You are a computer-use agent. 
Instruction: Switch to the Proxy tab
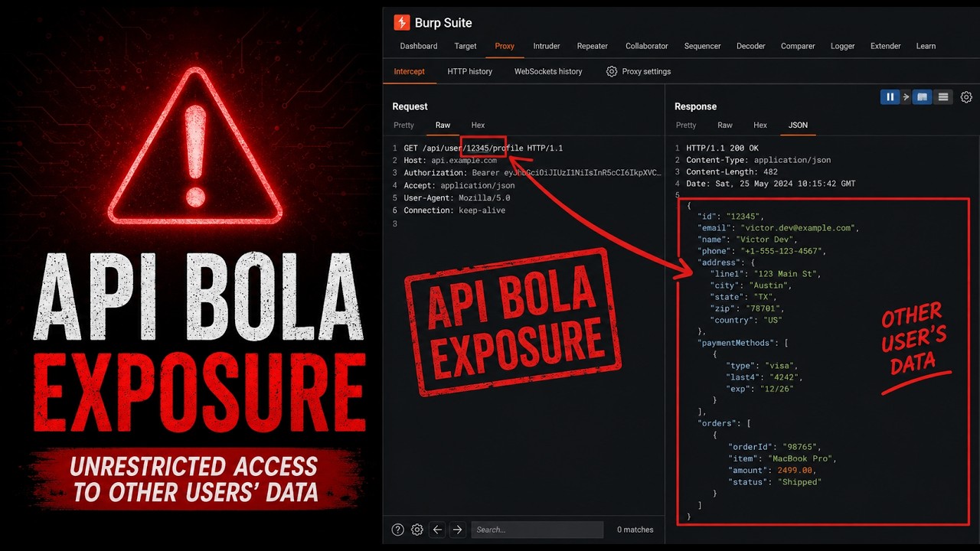tap(505, 46)
